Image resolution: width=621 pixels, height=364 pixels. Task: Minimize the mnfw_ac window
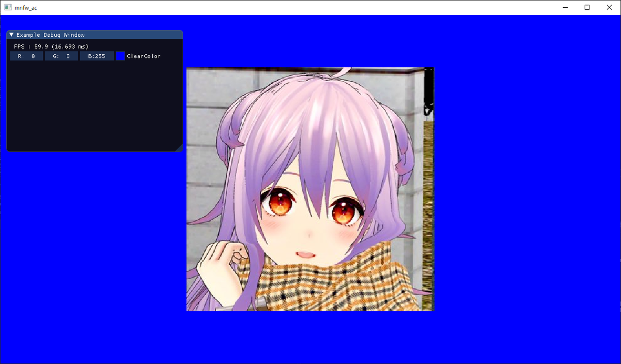coord(565,7)
